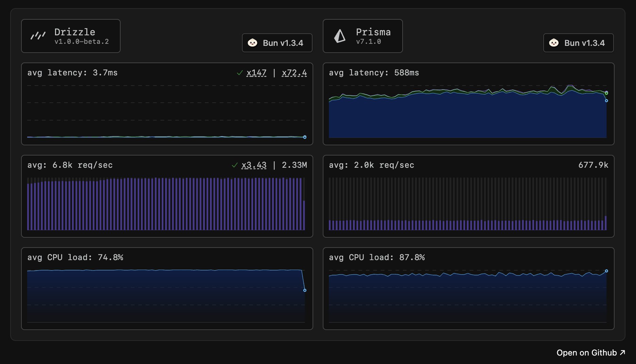
Task: Click the avg: 6.8k req/sec label
Action: (70, 165)
